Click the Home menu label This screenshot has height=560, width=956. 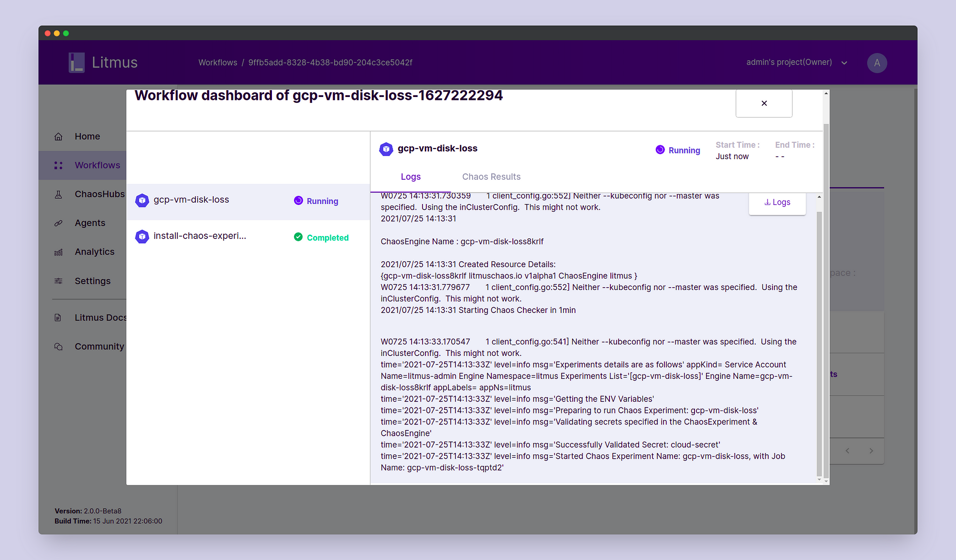[x=87, y=137]
